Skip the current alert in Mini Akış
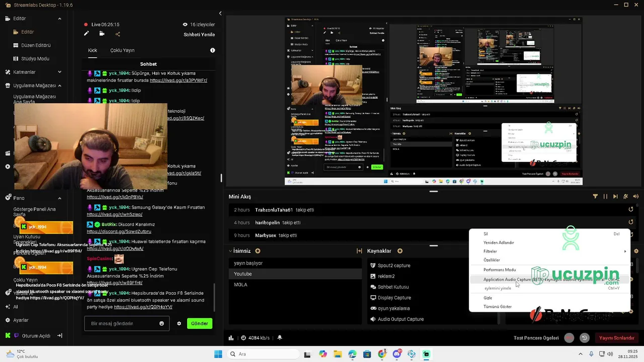The height and width of the screenshot is (362, 644). [615, 197]
